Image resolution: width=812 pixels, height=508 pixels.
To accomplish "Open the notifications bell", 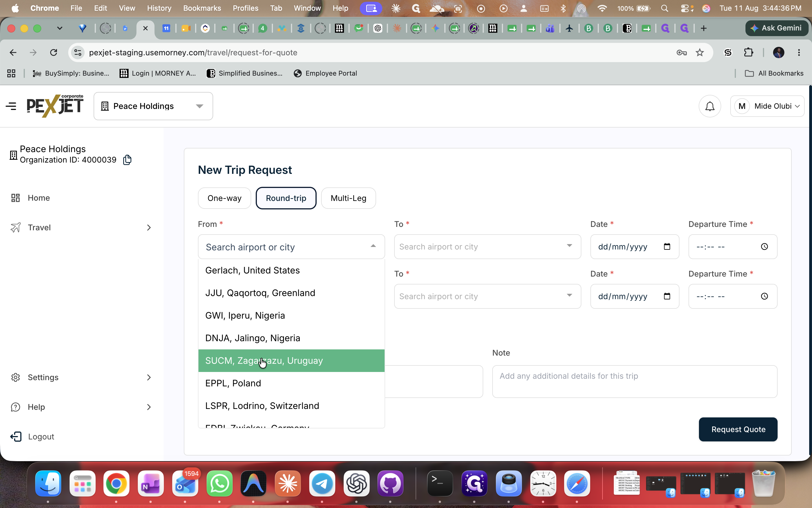I will click(710, 106).
